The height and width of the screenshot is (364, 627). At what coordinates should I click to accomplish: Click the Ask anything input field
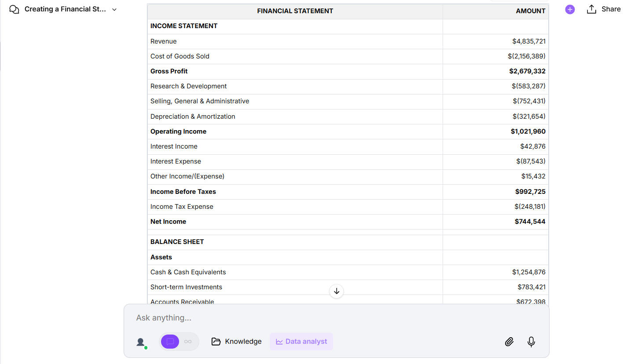click(308, 317)
